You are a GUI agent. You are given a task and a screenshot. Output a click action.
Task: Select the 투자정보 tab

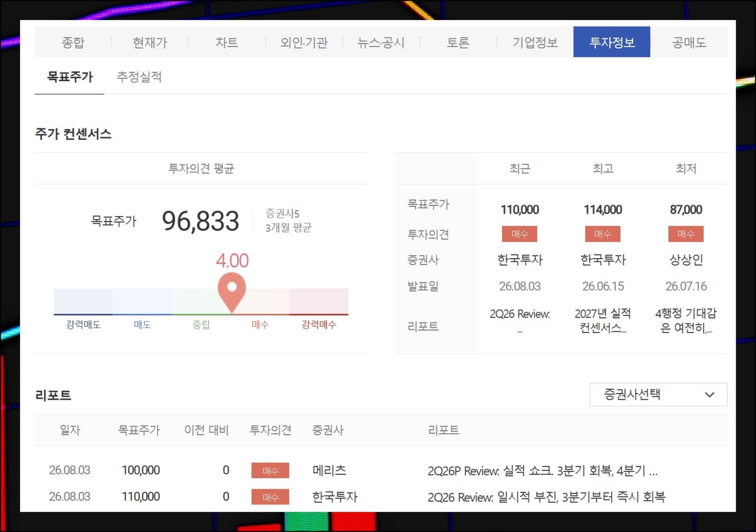(612, 42)
